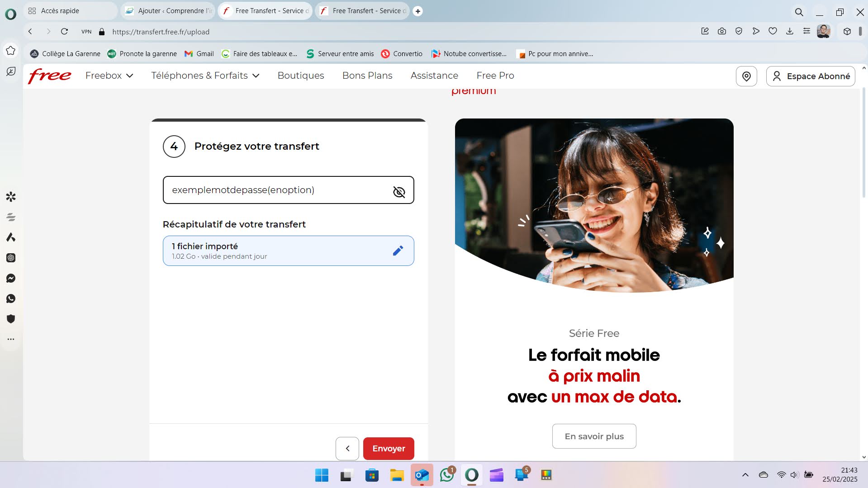Go back with the left chevron button
Viewport: 868px width, 488px height.
347,448
